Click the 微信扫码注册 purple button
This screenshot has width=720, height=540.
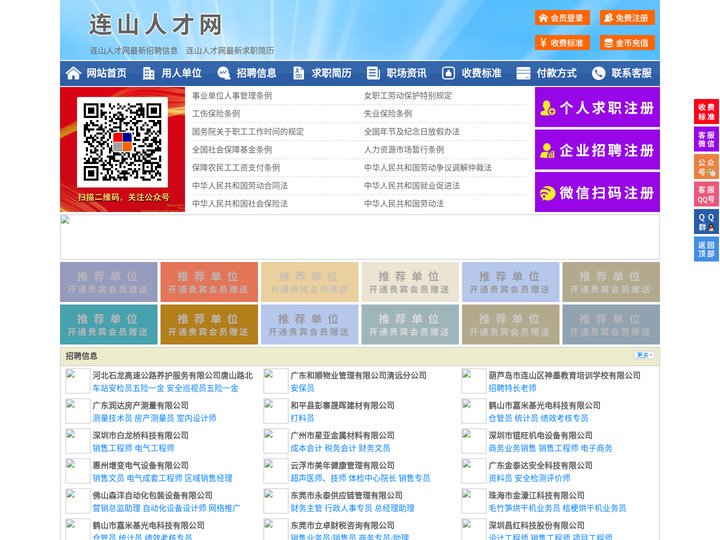pyautogui.click(x=597, y=192)
